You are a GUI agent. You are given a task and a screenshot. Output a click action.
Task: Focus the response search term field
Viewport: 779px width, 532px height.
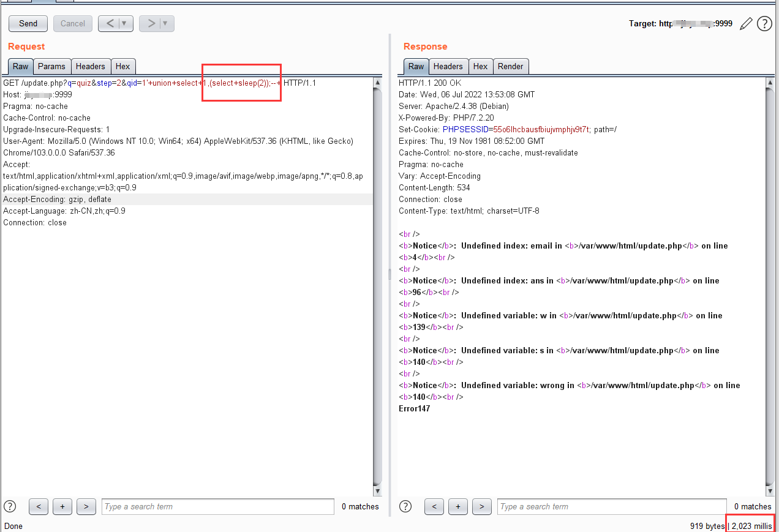coord(612,506)
